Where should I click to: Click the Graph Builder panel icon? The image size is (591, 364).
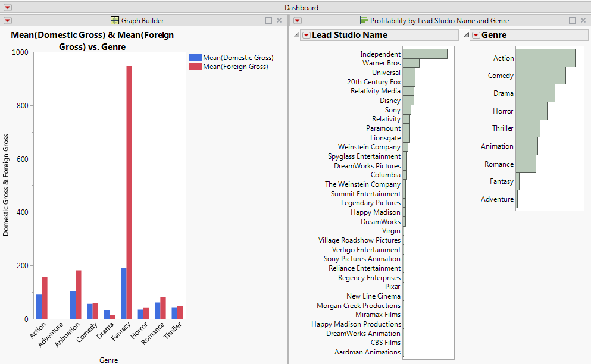pyautogui.click(x=115, y=20)
